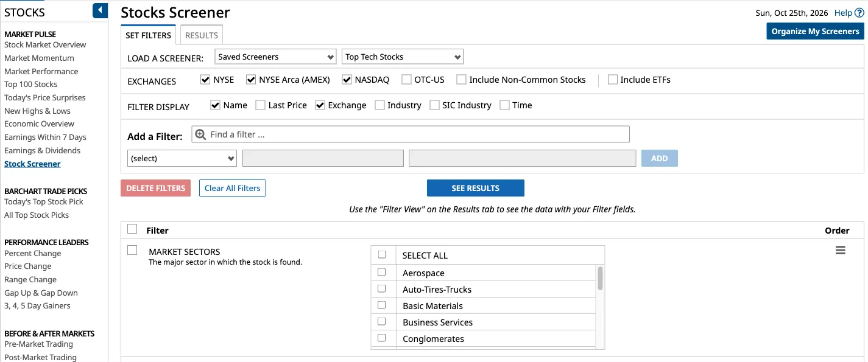868x362 pixels.
Task: Collapse the STOCKS sidebar with arrow icon
Action: tap(101, 10)
